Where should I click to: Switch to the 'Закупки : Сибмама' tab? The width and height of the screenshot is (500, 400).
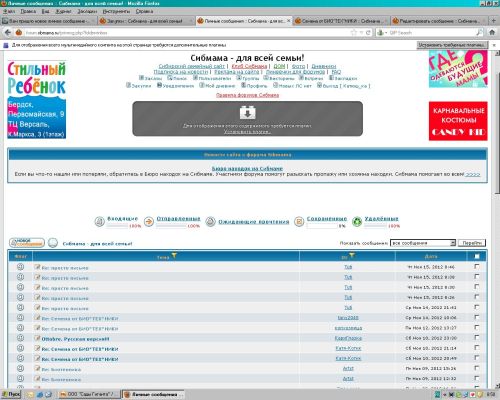coord(146,21)
